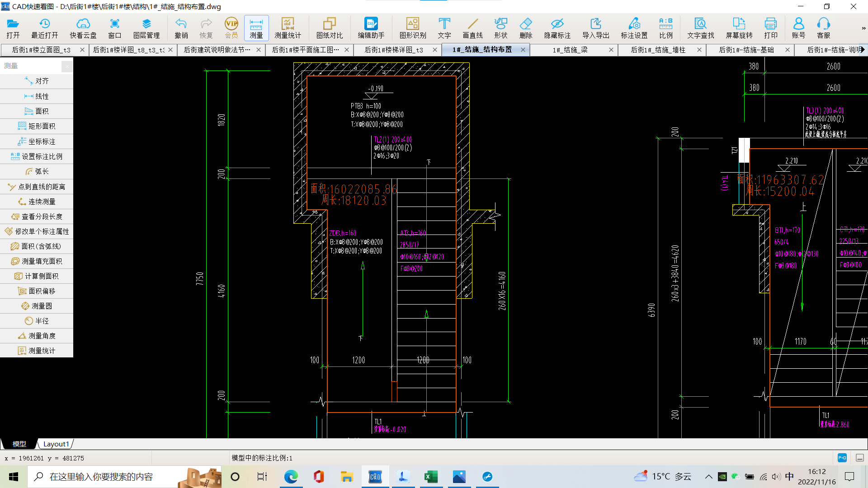868x488 pixels.
Task: Open a drawing with the 打开 icon
Action: (x=13, y=28)
